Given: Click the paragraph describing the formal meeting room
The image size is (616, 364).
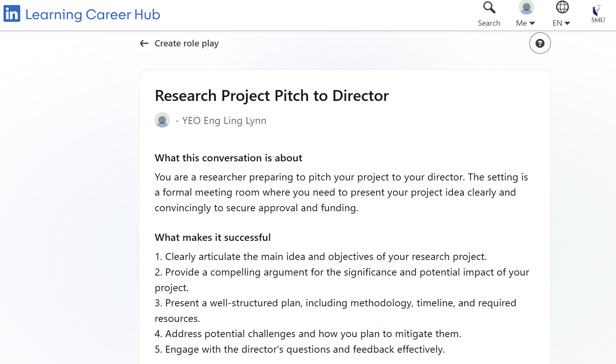Looking at the screenshot, I should (341, 193).
